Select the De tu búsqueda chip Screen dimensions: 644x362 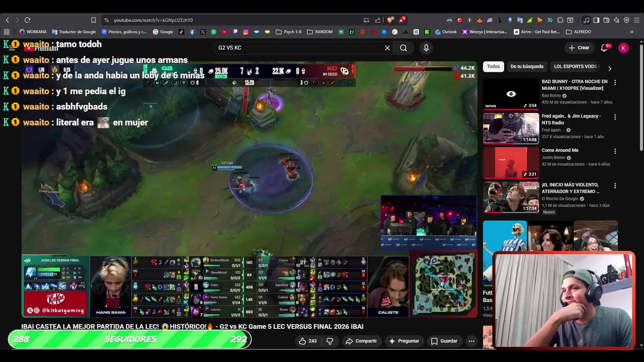(x=527, y=66)
